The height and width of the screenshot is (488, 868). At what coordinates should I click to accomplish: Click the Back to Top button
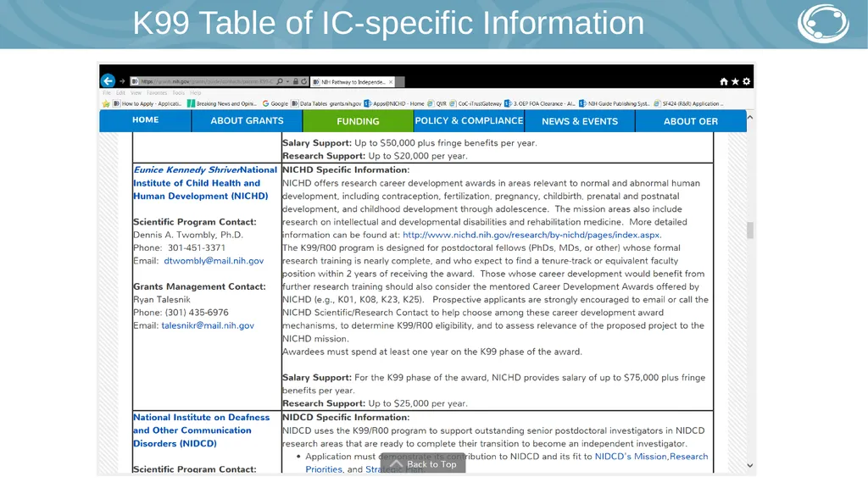coord(423,464)
